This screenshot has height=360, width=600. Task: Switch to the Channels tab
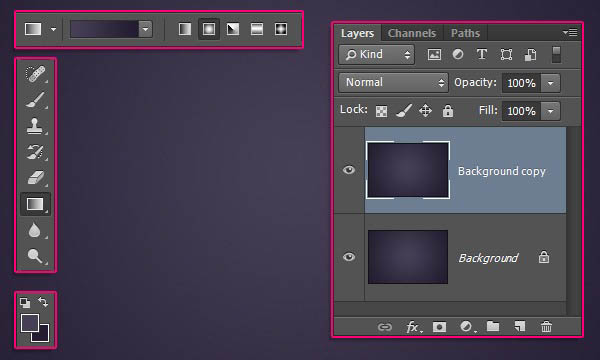click(412, 33)
